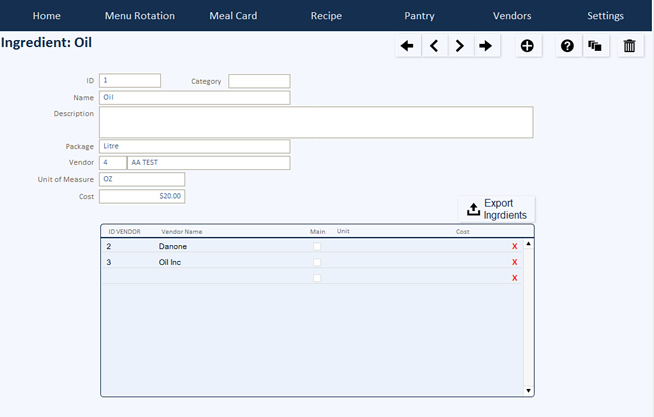Open help via question mark icon
This screenshot has height=417, width=654.
pos(567,46)
